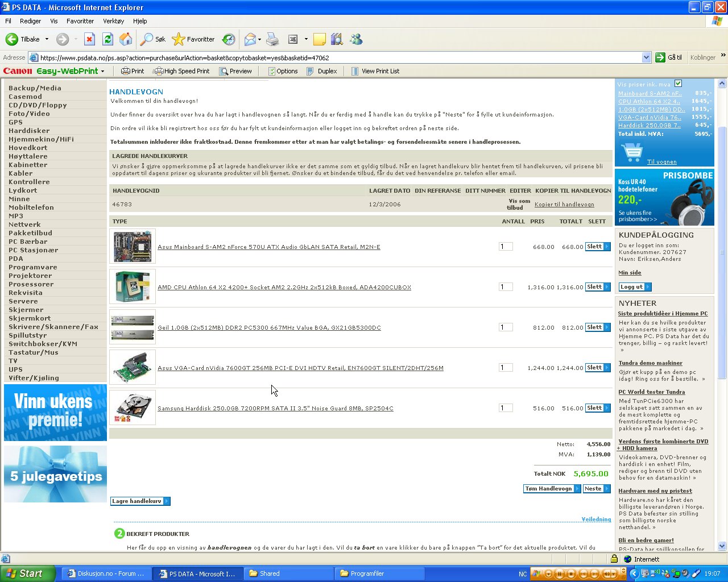728x582 pixels.
Task: Click the Duplex toolbar button
Action: [x=322, y=71]
